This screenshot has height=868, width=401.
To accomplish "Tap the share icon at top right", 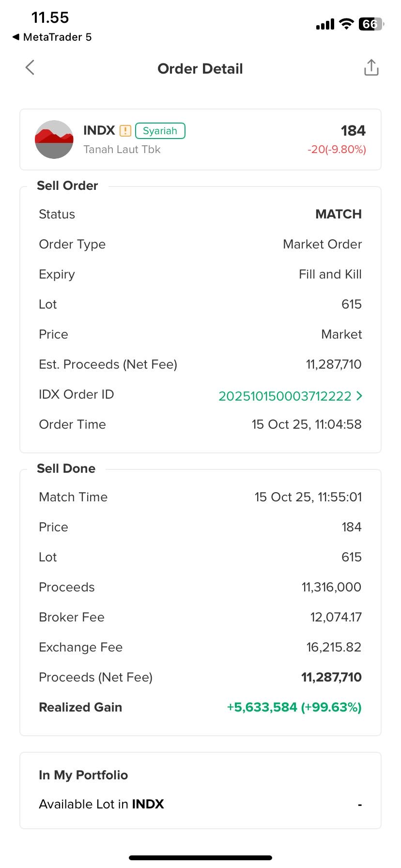I will [x=371, y=68].
